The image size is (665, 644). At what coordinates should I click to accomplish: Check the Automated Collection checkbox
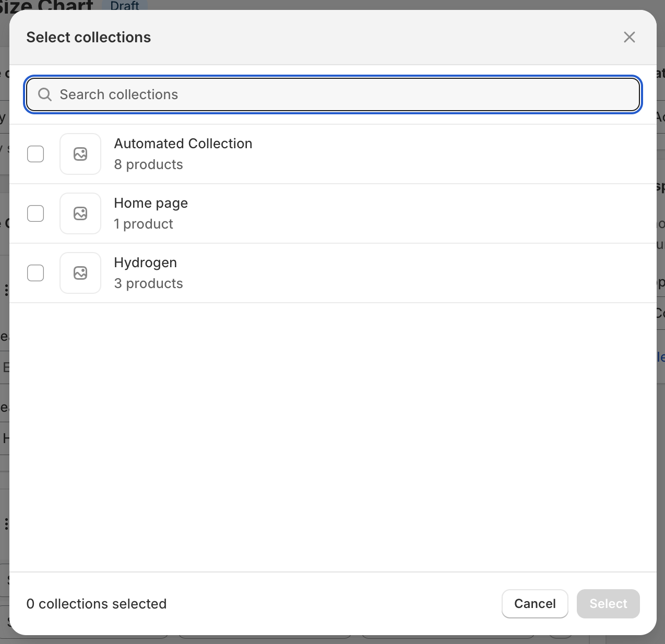coord(35,154)
